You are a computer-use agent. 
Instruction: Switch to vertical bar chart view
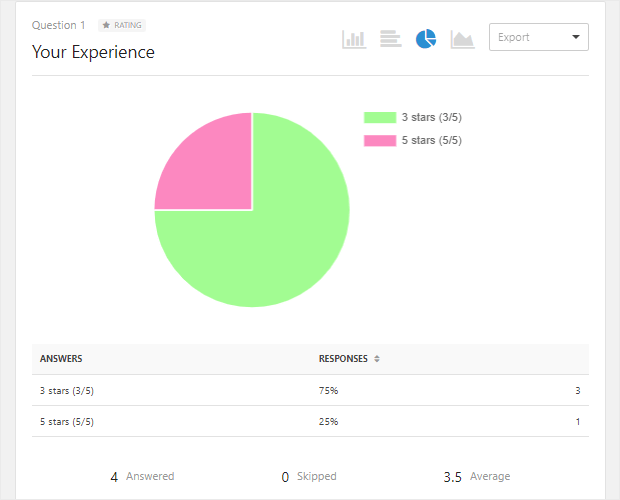tap(354, 39)
